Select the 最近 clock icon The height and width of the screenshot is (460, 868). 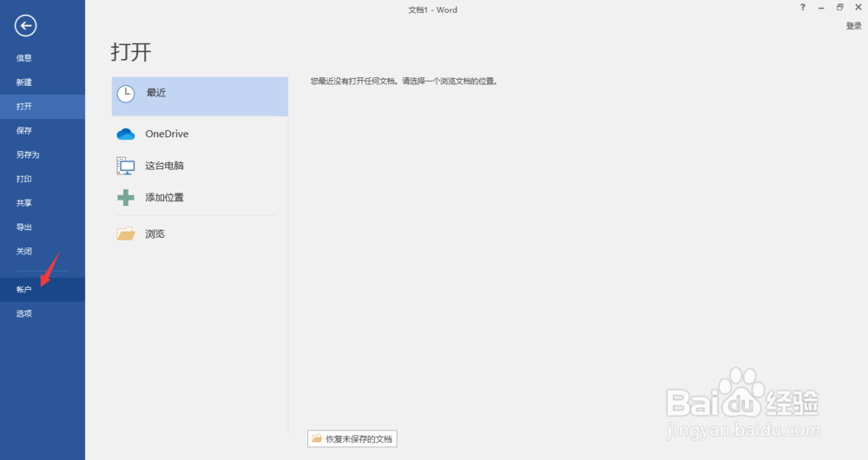(x=126, y=94)
